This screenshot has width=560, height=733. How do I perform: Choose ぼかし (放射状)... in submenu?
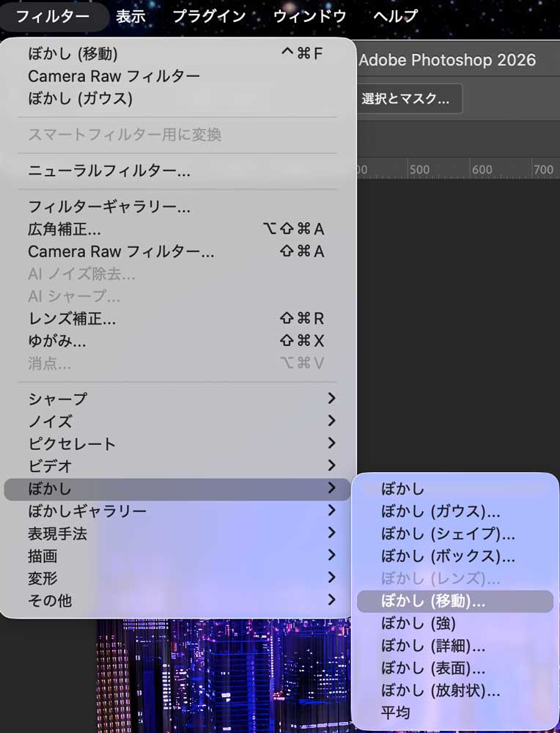click(x=455, y=691)
